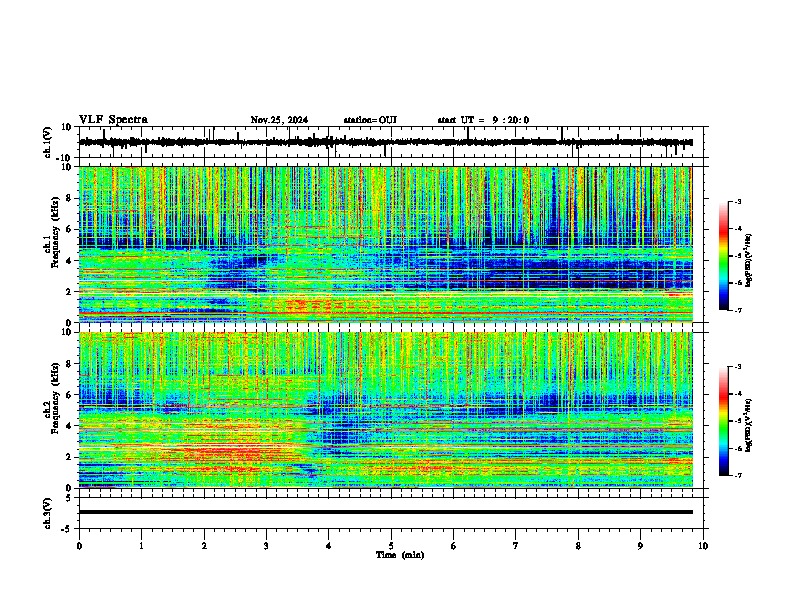
Task: Click the flat black ch.3 trace
Action: pyautogui.click(x=386, y=512)
